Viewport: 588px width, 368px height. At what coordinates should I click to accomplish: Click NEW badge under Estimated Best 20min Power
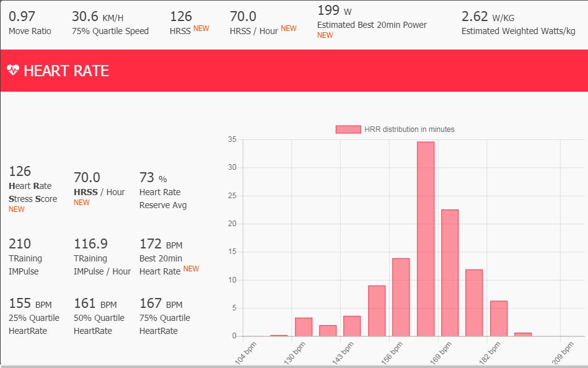tap(325, 35)
